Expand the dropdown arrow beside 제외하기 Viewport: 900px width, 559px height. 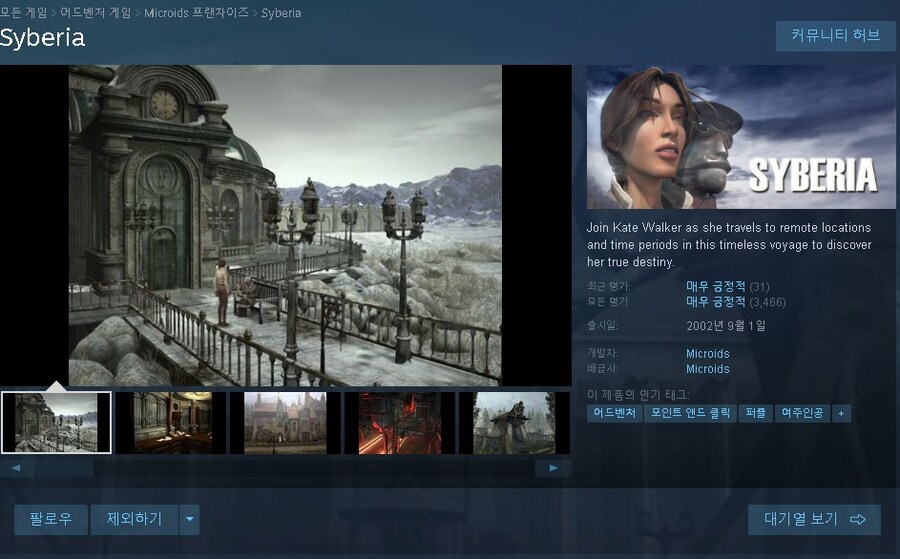tap(189, 519)
